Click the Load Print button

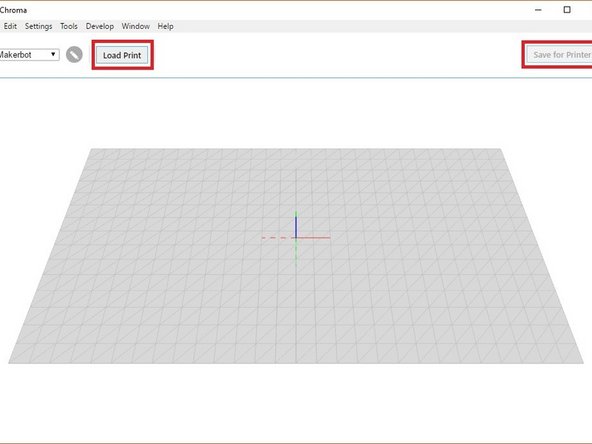click(x=122, y=55)
